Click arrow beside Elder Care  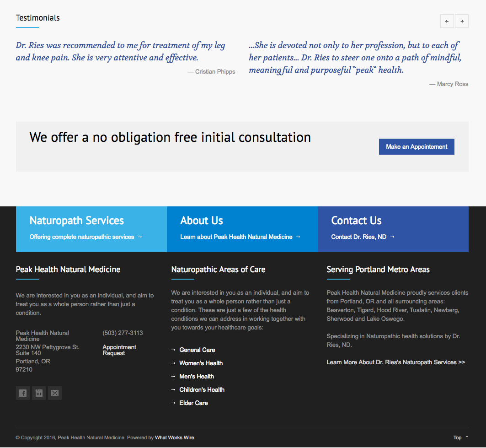(173, 403)
